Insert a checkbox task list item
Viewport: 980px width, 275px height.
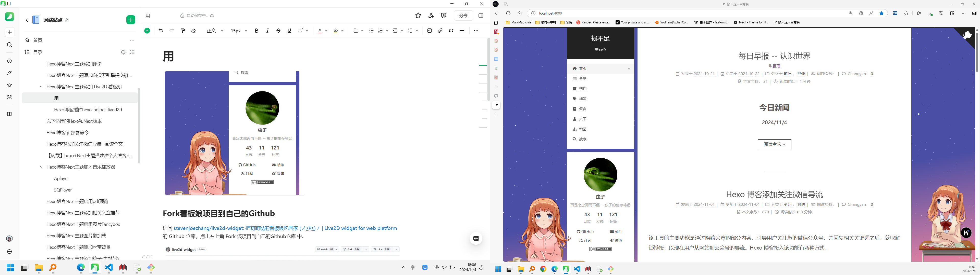tap(430, 31)
